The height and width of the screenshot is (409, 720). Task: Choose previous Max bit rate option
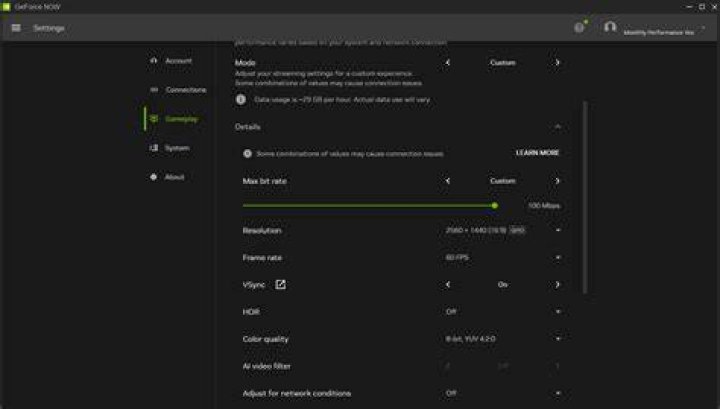coord(448,181)
